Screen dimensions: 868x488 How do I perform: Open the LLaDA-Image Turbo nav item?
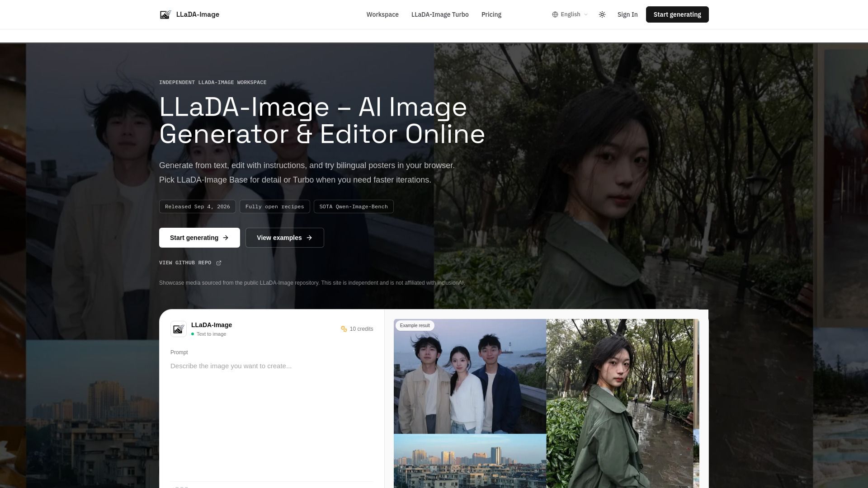[440, 14]
